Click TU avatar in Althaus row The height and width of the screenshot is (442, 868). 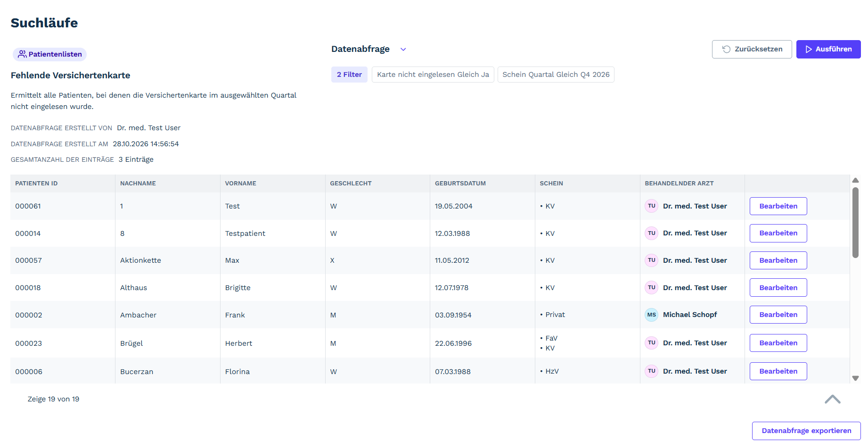coord(651,288)
